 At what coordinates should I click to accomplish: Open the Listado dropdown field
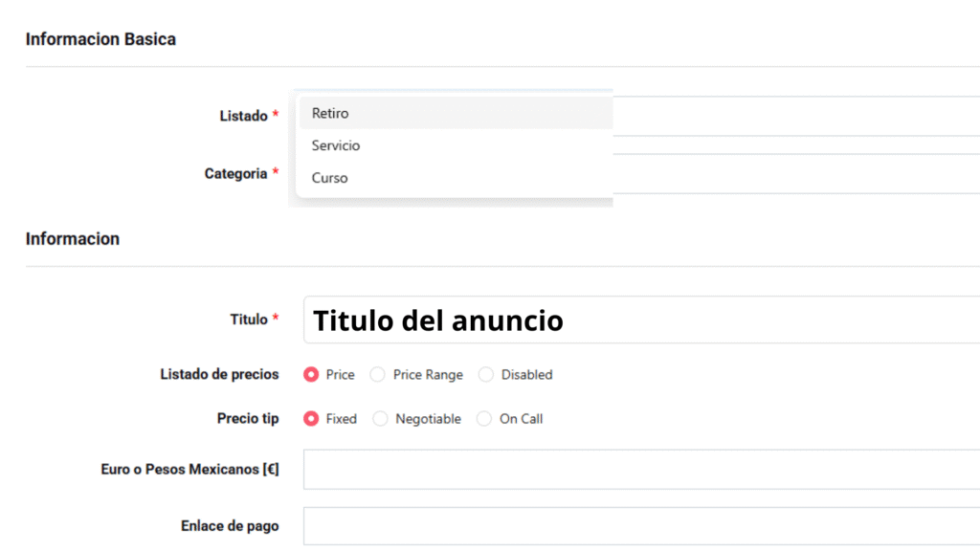[794, 116]
